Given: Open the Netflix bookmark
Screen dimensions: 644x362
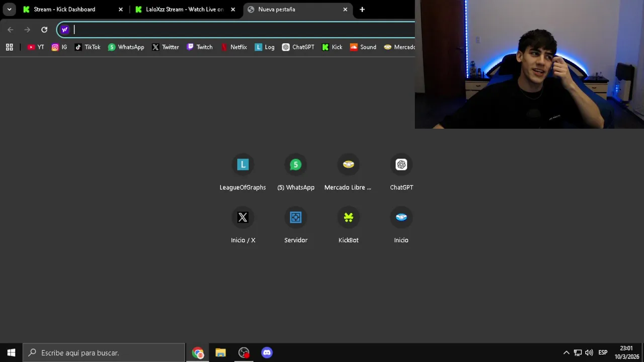Looking at the screenshot, I should (x=234, y=47).
